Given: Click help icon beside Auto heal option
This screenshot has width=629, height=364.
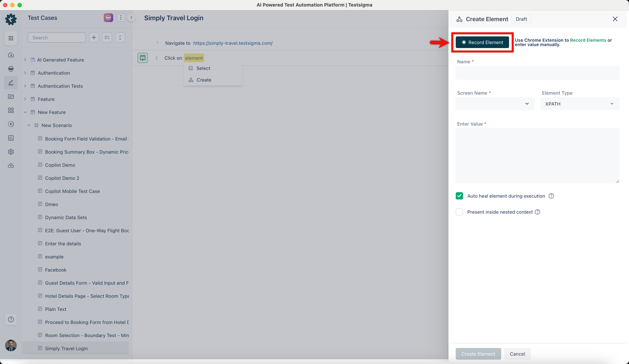Looking at the screenshot, I should (551, 196).
